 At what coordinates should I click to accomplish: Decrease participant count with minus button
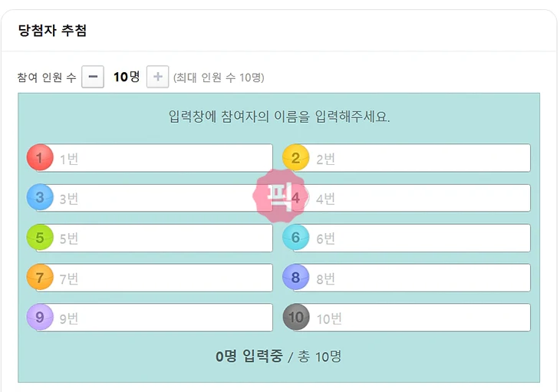coord(93,77)
